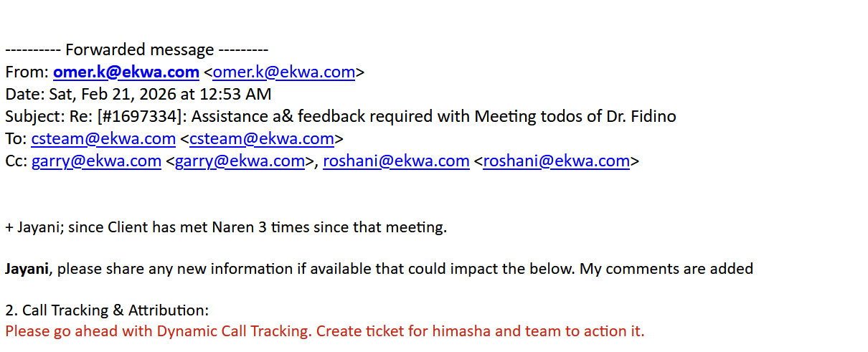This screenshot has height=352, width=868.
Task: Open the garry@ekwa.com link after 'Cc:'
Action: coord(96,161)
